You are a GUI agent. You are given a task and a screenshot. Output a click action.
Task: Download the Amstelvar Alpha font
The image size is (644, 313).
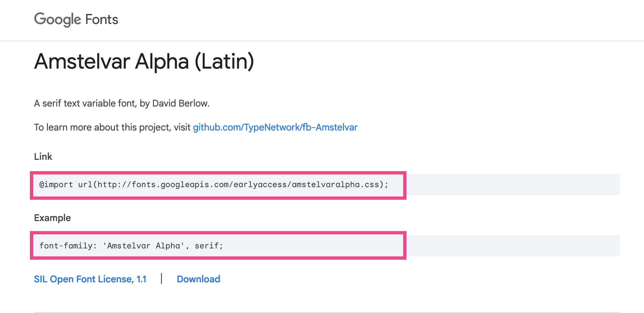[198, 279]
